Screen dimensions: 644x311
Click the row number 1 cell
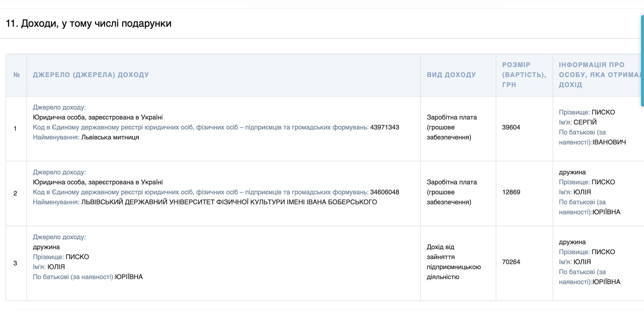point(15,129)
